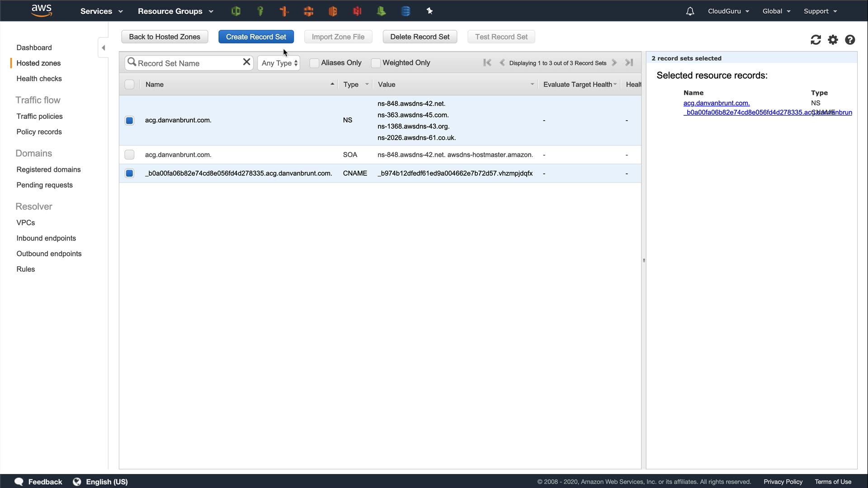Select the SOA record checkbox
The image size is (868, 488).
pos(129,155)
